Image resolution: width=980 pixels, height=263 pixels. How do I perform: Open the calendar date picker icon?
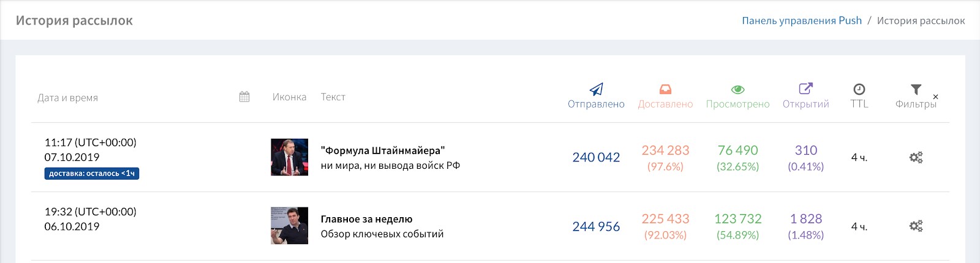pyautogui.click(x=244, y=97)
